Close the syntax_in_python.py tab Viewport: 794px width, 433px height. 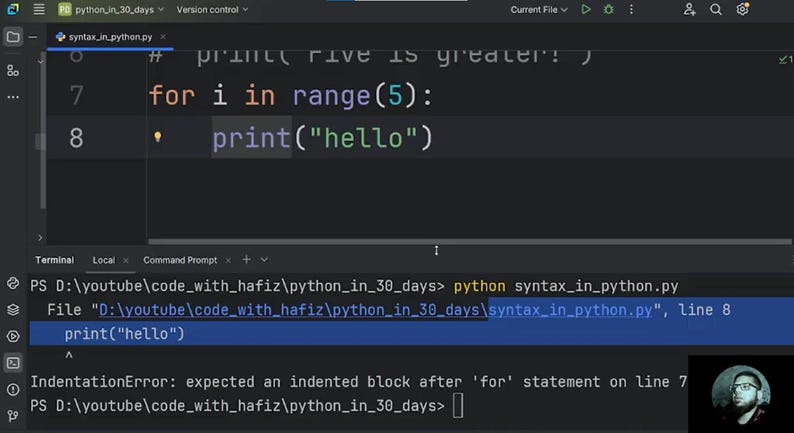click(x=163, y=36)
